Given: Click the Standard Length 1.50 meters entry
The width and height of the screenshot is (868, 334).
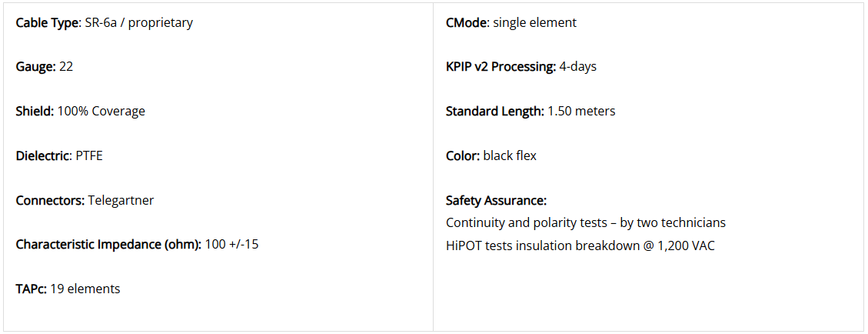Looking at the screenshot, I should click(x=530, y=112).
